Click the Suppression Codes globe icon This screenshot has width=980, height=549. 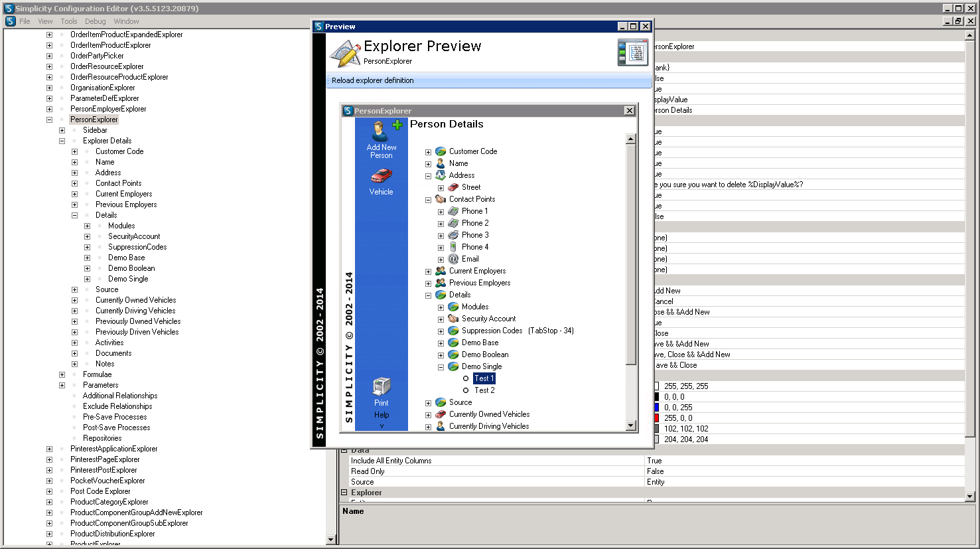click(x=453, y=331)
